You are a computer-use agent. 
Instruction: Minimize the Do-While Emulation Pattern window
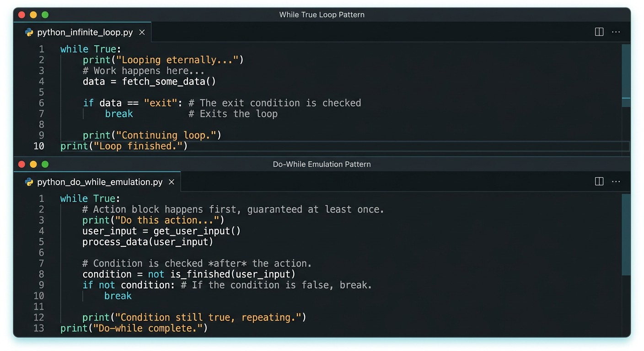click(33, 164)
